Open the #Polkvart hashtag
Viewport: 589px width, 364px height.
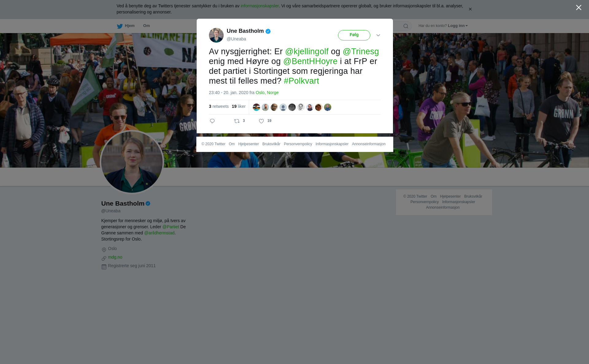pyautogui.click(x=301, y=81)
